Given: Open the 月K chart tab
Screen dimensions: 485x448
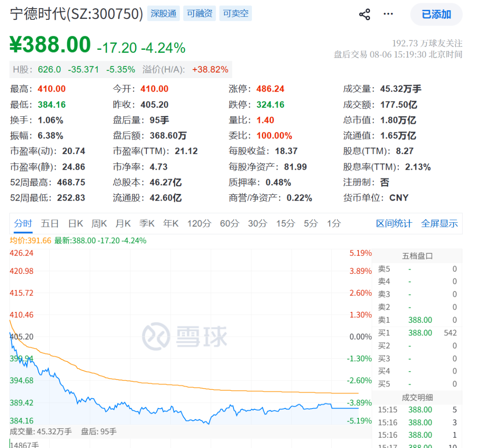Looking at the screenshot, I should pyautogui.click(x=123, y=223).
